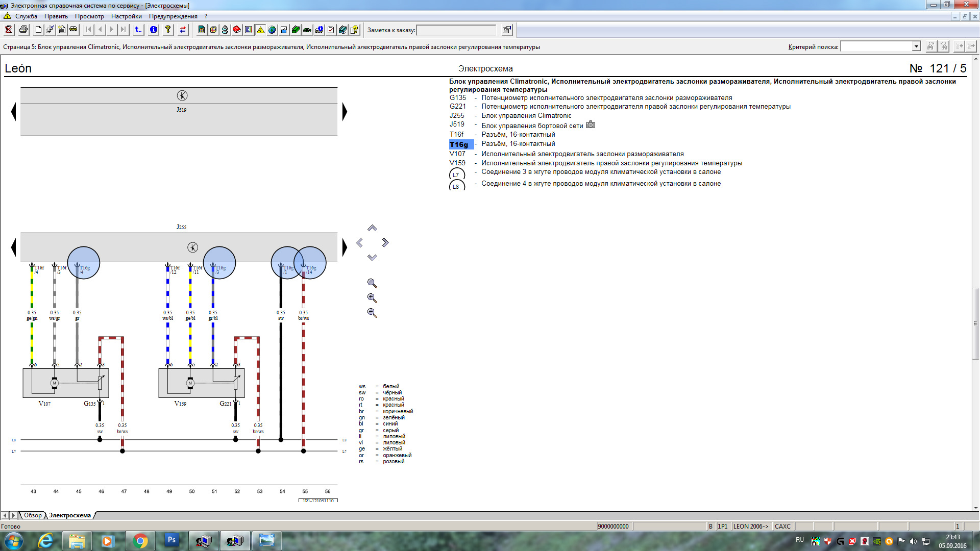Pan the diagram up with the chevron
This screenshot has width=980, height=551.
[x=372, y=228]
